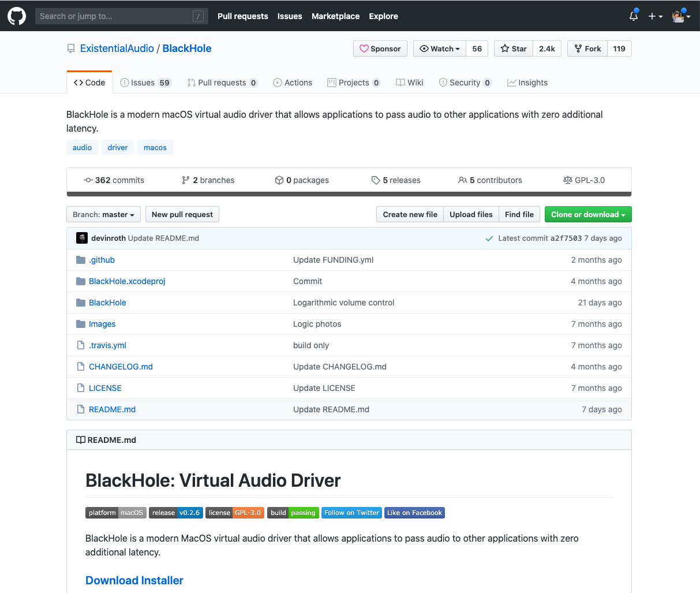
Task: Click devinroth's avatar thumbnail
Action: pyautogui.click(x=82, y=238)
